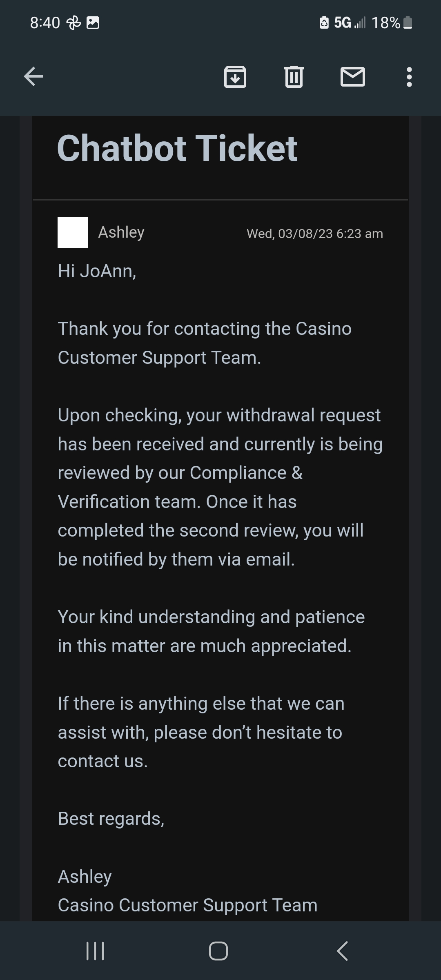Tap Ashley's white avatar image
441x980 pixels.
(73, 232)
